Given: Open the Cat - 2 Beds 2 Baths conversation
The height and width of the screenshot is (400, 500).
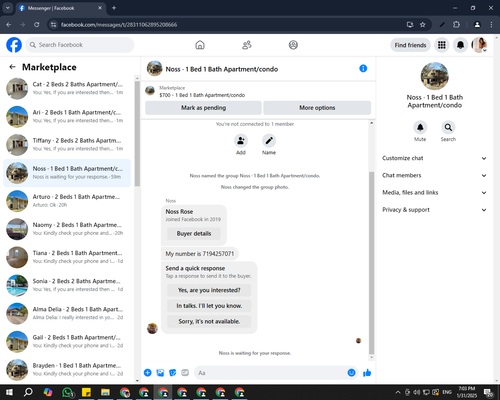Looking at the screenshot, I should pyautogui.click(x=67, y=88).
